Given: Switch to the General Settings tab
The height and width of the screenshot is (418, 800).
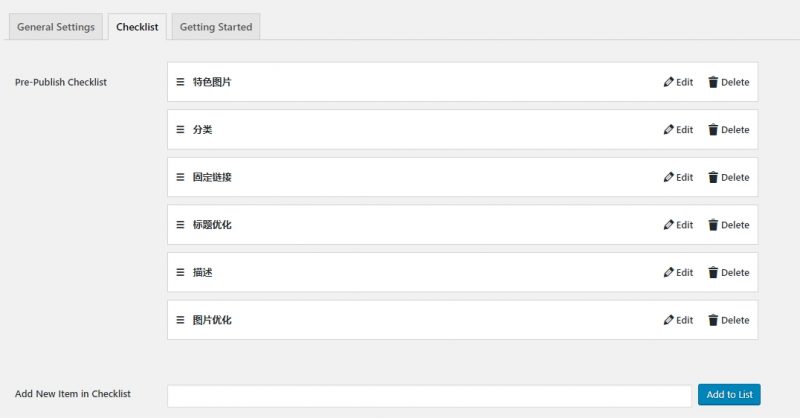Looking at the screenshot, I should (x=56, y=27).
